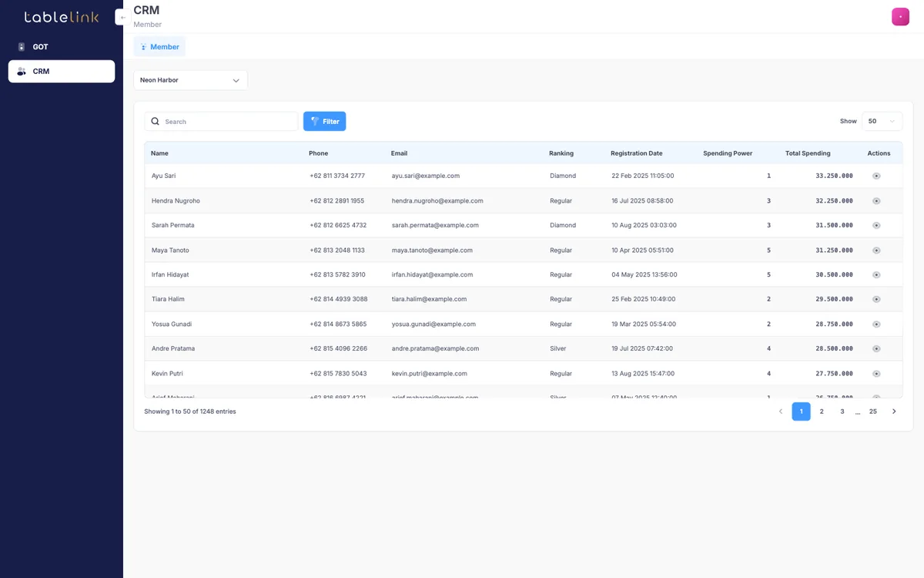Sort by Ranking column header

tap(561, 153)
